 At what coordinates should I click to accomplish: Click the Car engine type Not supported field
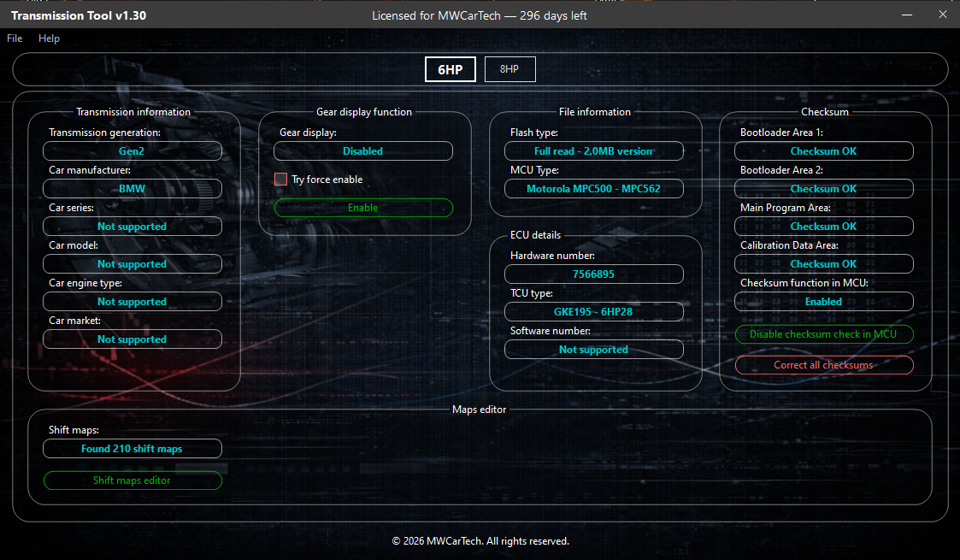point(133,302)
